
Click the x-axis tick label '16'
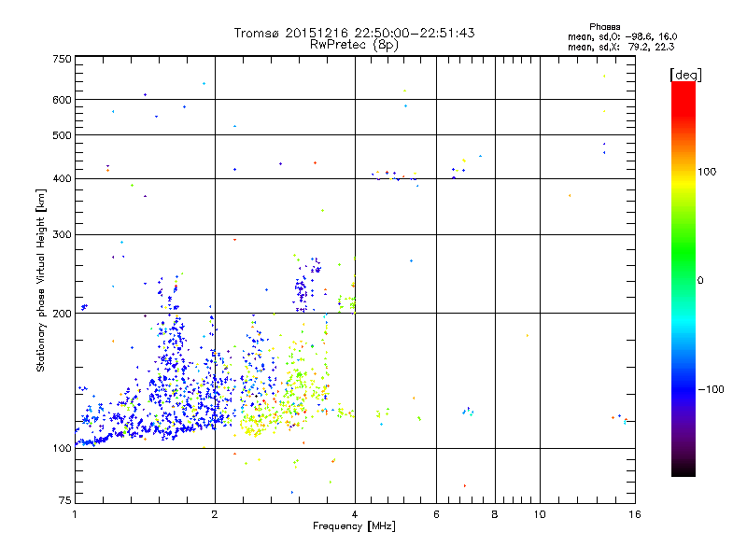coord(635,514)
